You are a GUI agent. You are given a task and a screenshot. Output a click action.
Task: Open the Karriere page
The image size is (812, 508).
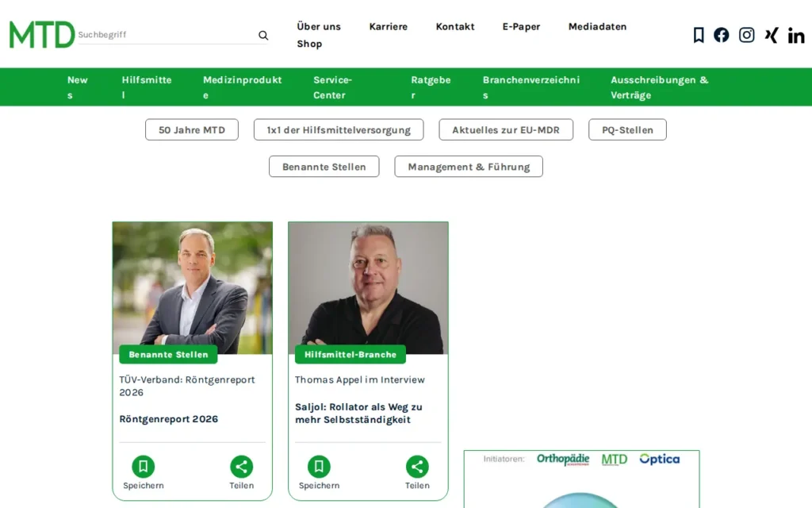388,26
